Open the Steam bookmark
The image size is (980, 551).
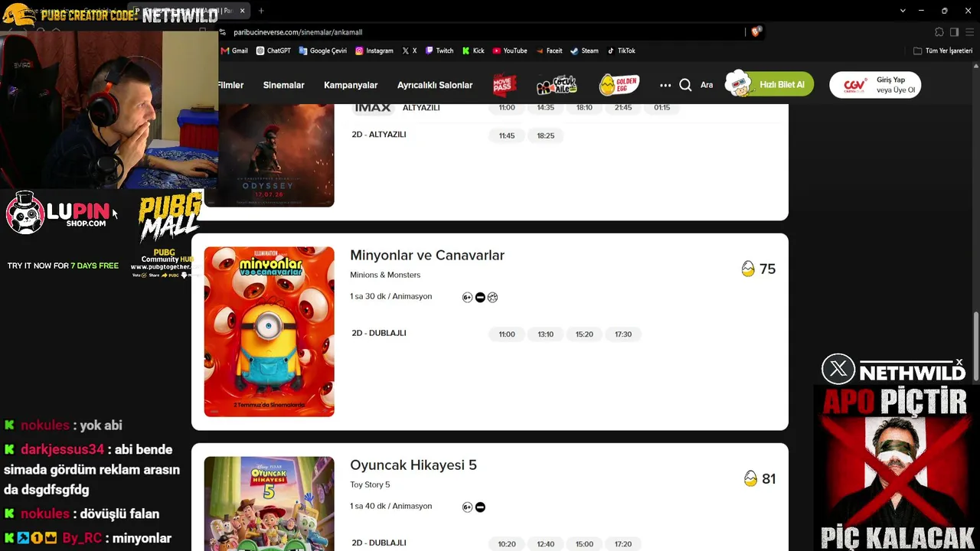(584, 51)
